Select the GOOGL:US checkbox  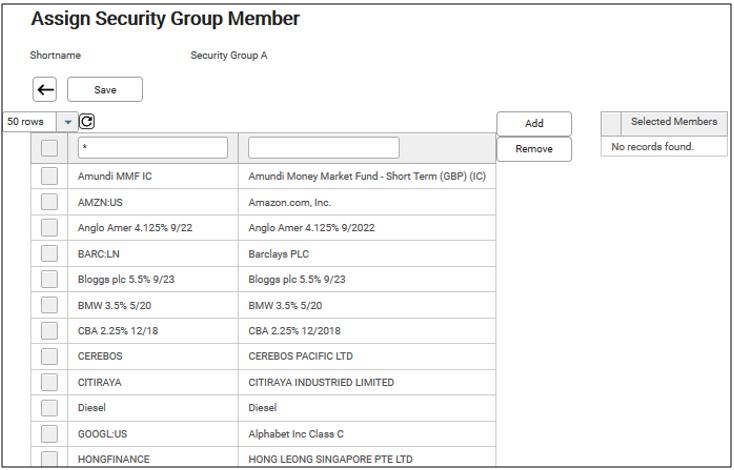[x=50, y=434]
